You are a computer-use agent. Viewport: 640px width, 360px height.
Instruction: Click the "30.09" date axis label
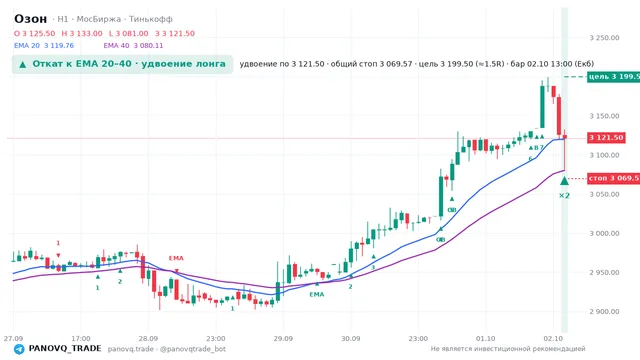pos(351,339)
